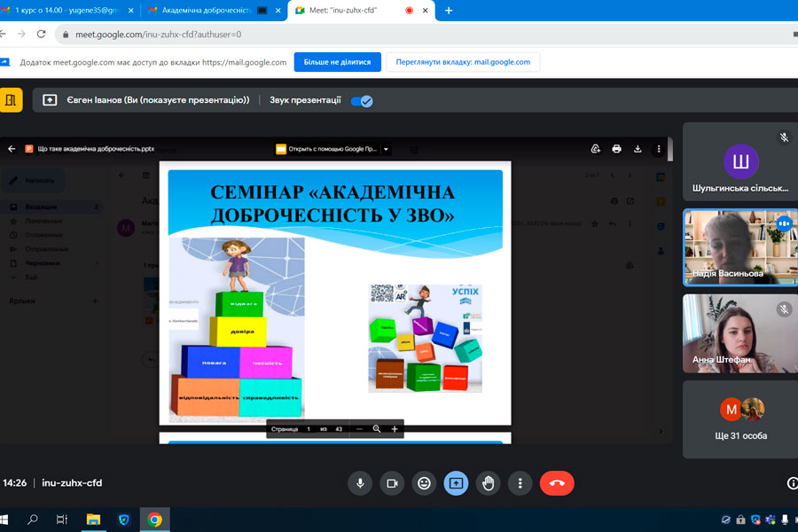Zoom out with minus in page toolbar
Image resolution: width=798 pixels, height=532 pixels.
pos(359,429)
